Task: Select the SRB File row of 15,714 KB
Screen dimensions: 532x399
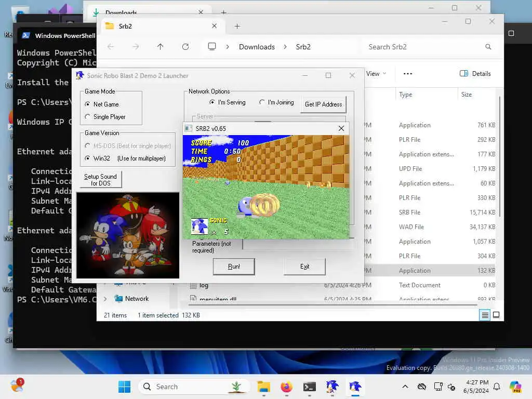Action: click(x=431, y=212)
